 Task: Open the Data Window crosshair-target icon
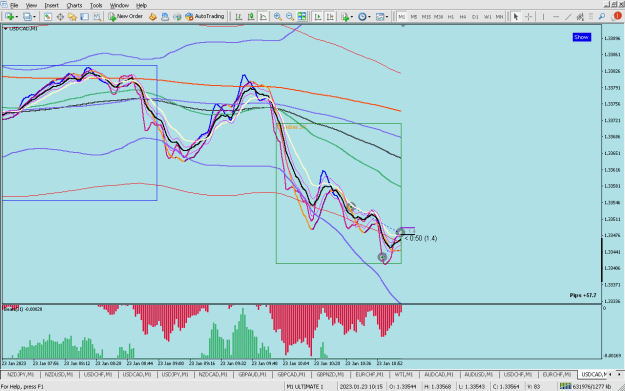tap(60, 17)
